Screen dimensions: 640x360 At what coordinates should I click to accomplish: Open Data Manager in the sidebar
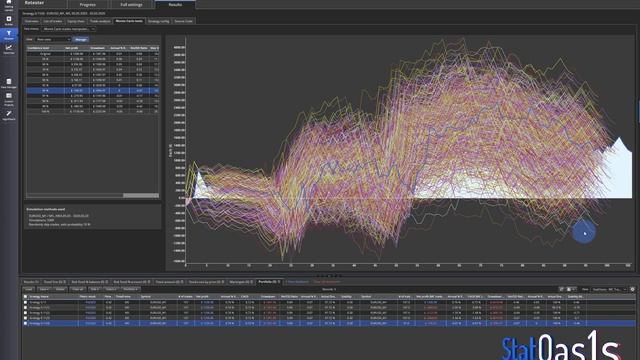coord(9,83)
